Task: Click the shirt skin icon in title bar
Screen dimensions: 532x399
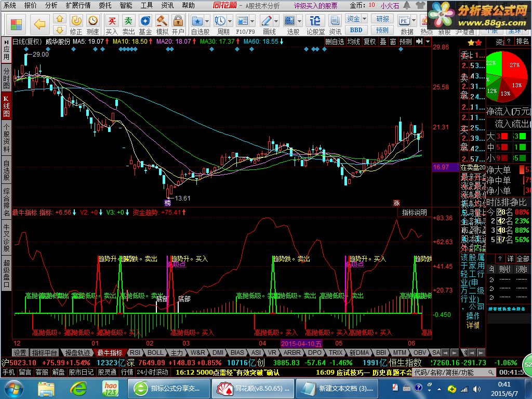Action: [x=420, y=5]
